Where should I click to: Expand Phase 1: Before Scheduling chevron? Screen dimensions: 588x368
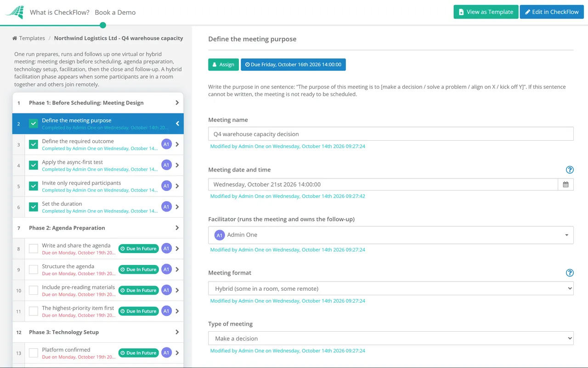[x=177, y=103]
